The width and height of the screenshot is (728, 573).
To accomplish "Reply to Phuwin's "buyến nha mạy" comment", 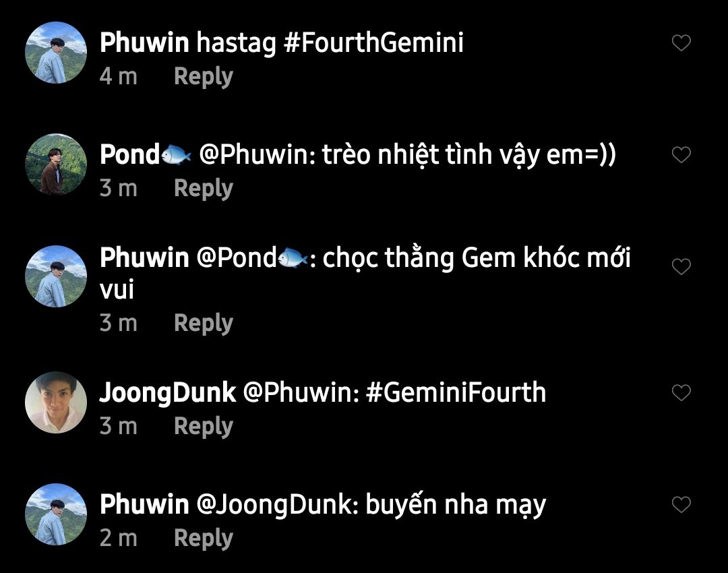I will [x=203, y=539].
